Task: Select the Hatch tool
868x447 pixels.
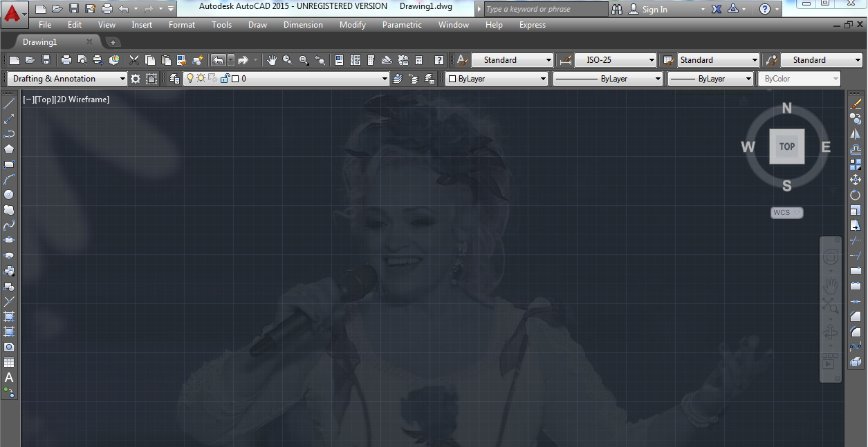Action: tap(10, 316)
